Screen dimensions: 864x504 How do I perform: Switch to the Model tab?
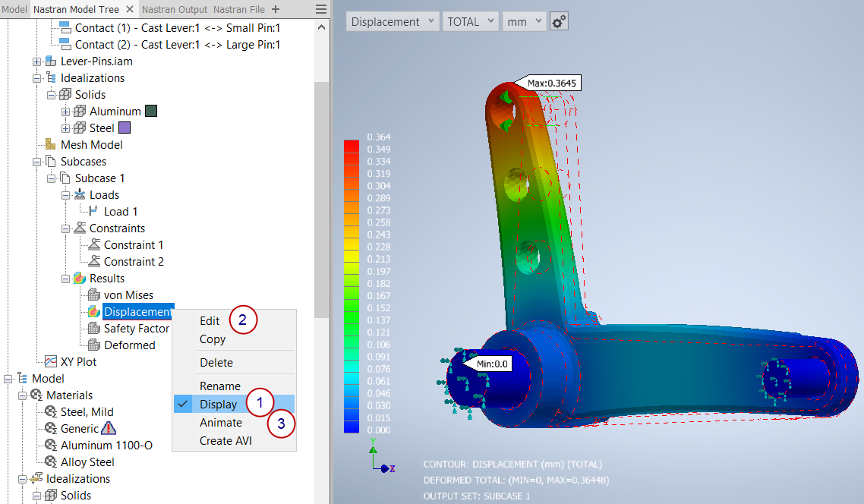pyautogui.click(x=14, y=9)
